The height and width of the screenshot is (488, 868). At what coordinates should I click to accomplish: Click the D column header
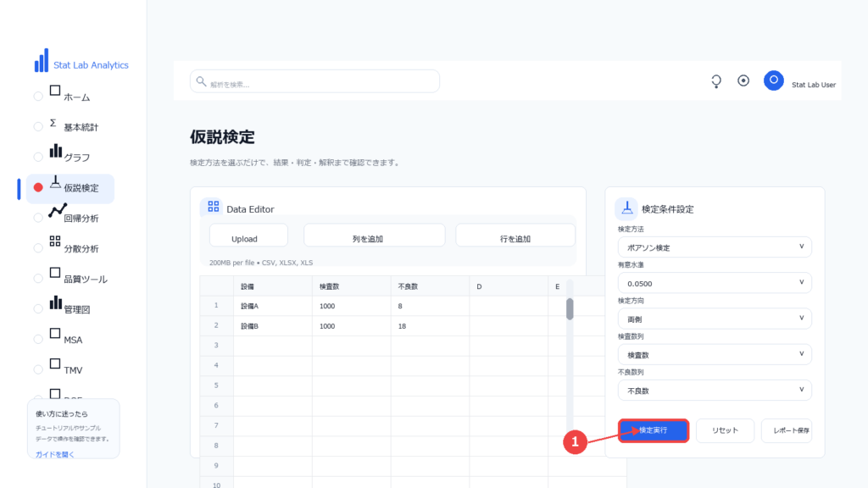pos(509,286)
